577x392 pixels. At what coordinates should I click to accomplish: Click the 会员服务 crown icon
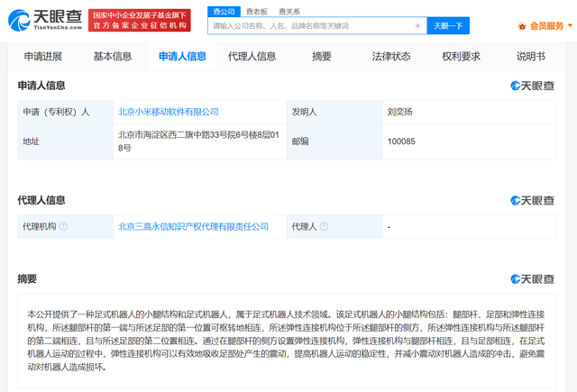coord(522,26)
